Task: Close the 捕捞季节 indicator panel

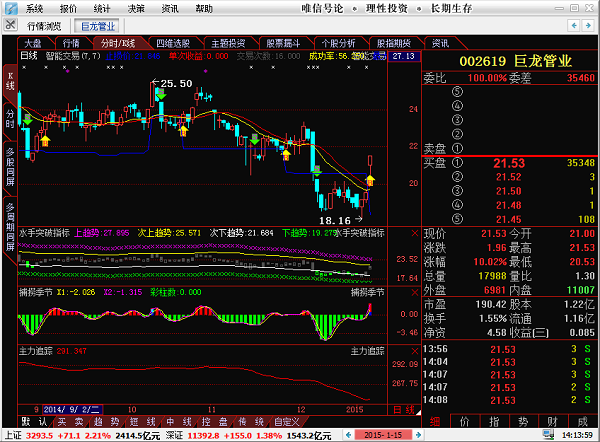Action: [x=415, y=293]
